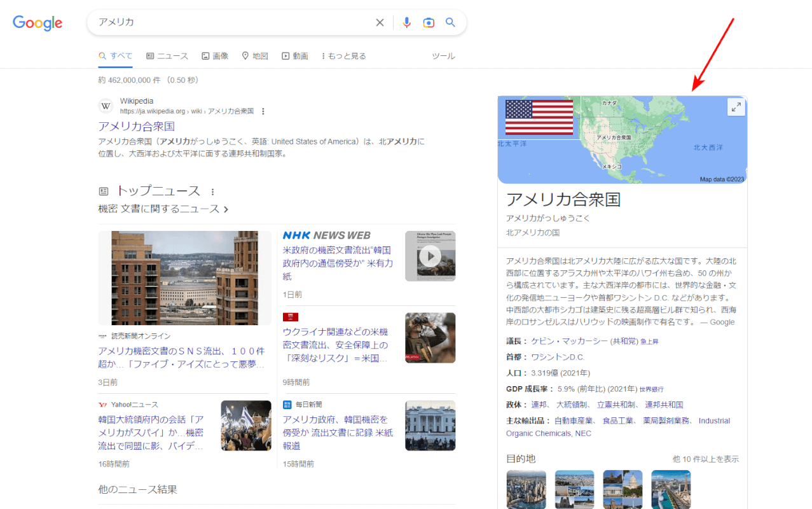
Task: Click the 他のニュース結果 heading
Action: tap(137, 489)
